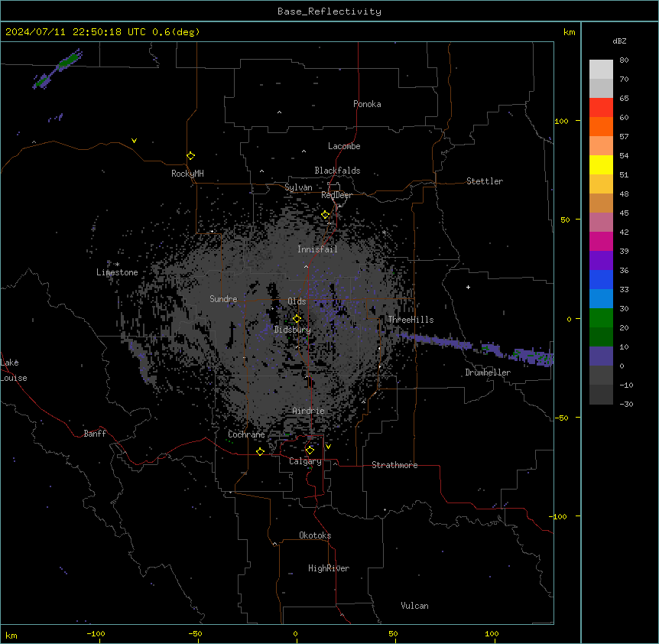
Task: Click the red 65-60 dBZ legend band
Action: (601, 108)
